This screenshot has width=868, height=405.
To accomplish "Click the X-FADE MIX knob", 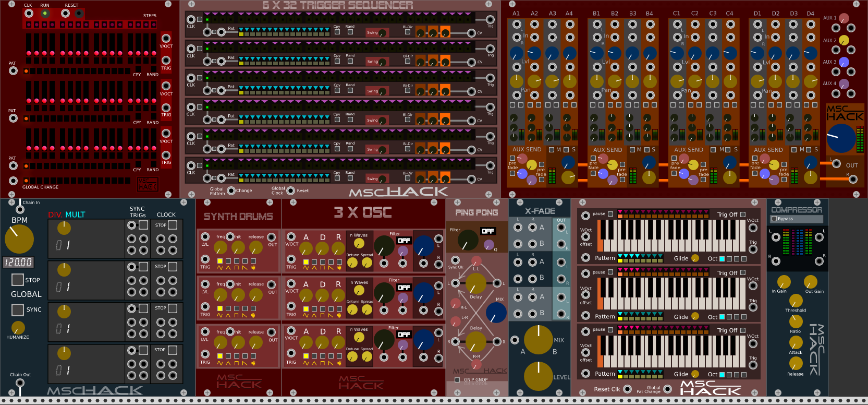I will click(538, 340).
